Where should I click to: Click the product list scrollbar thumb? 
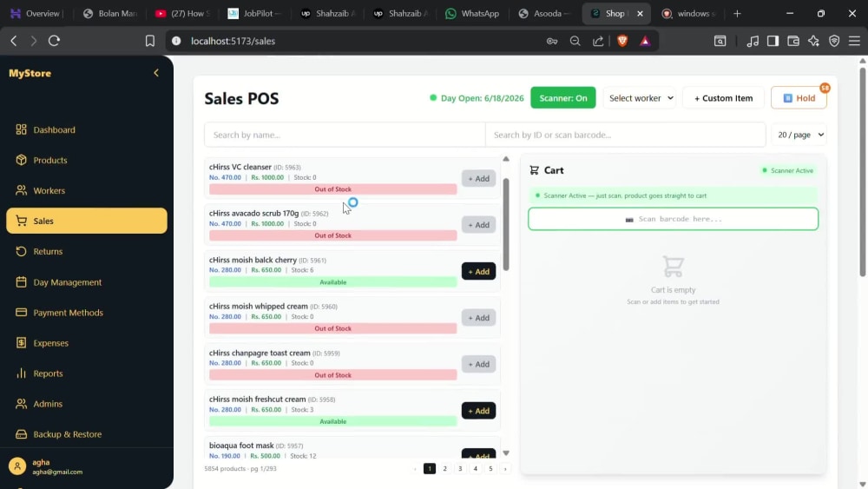(x=506, y=224)
